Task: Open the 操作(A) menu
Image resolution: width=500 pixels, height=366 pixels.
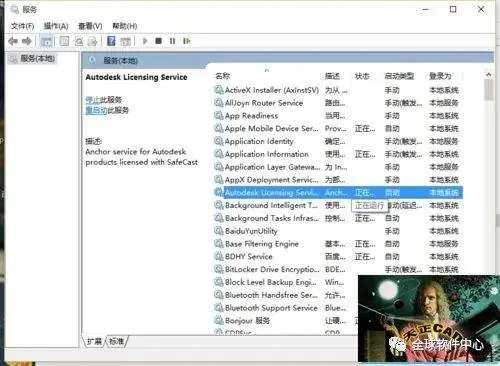Action: (x=56, y=26)
